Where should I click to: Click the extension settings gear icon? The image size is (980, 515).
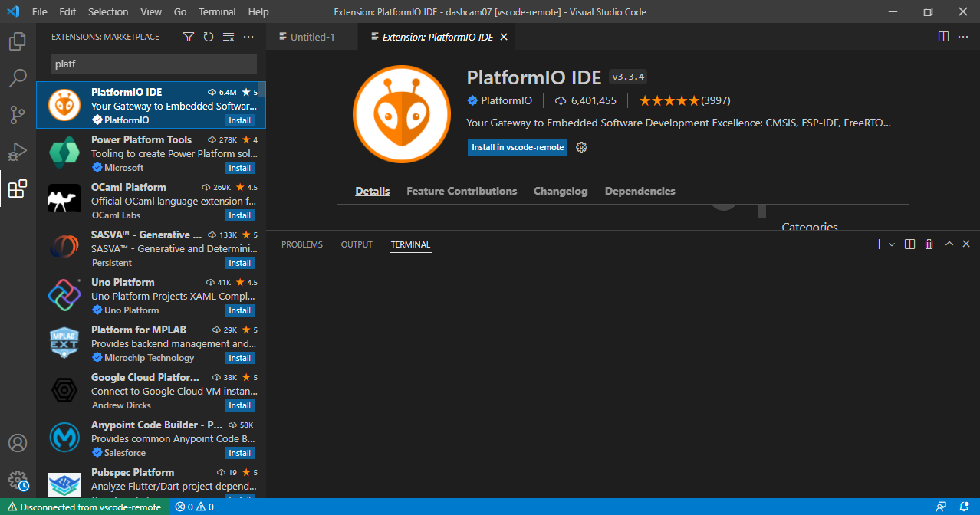tap(581, 147)
